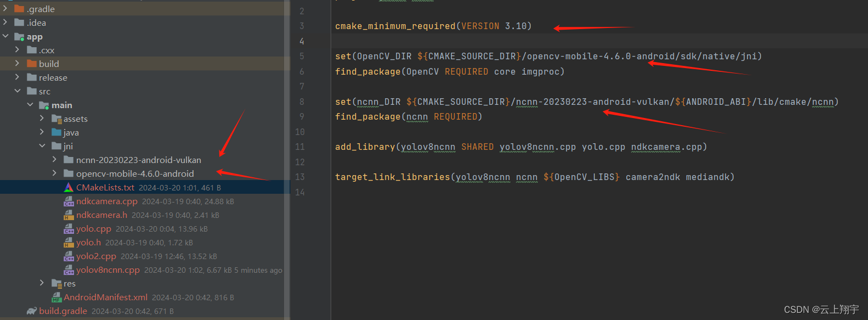Expand the assets folder arrow
This screenshot has width=868, height=320.
[42, 119]
